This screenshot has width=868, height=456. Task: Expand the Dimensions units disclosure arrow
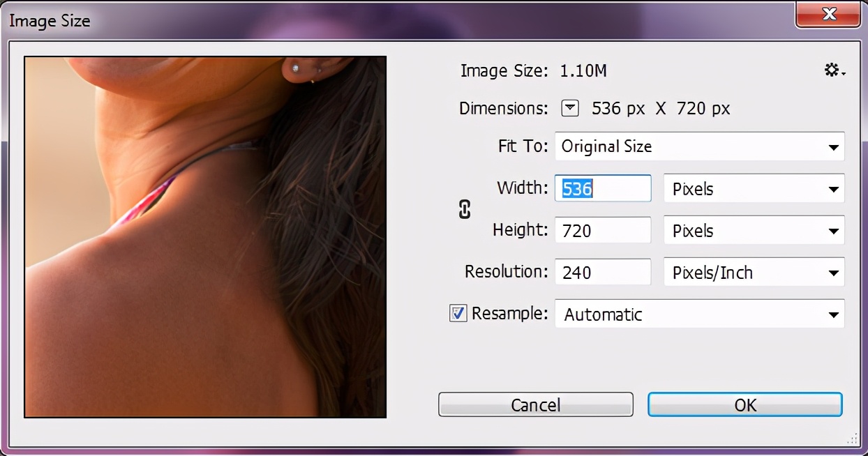pyautogui.click(x=569, y=108)
